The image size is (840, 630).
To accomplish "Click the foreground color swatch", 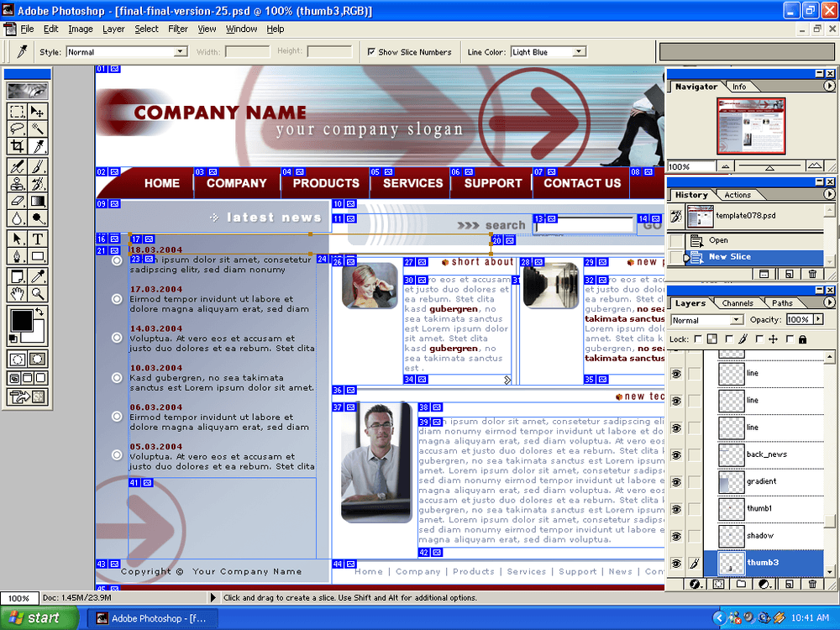I will pos(21,320).
